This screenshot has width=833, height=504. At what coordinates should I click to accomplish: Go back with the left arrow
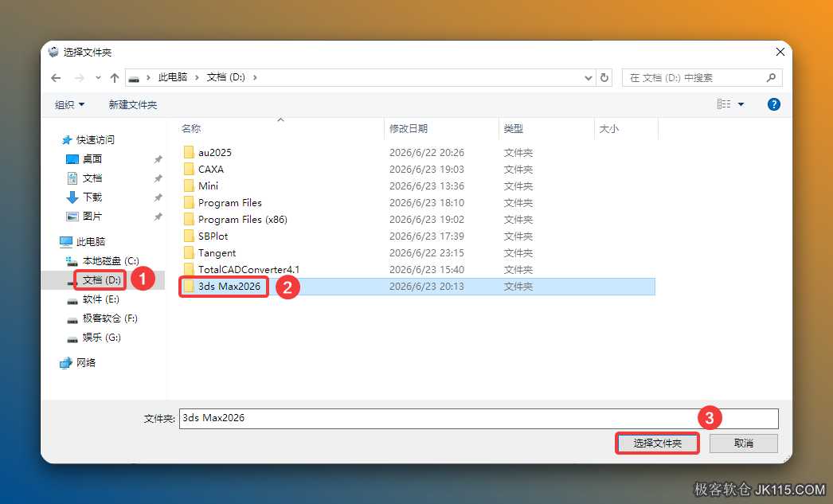56,78
